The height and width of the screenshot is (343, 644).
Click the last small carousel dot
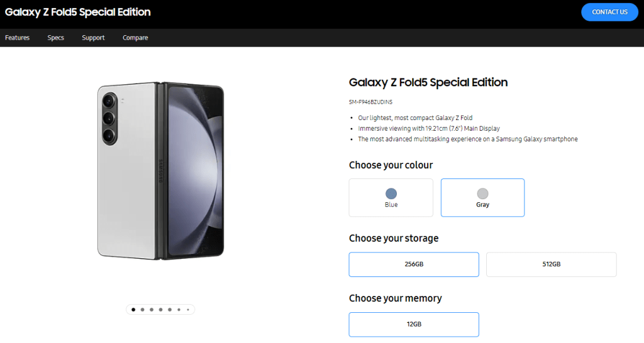[x=187, y=309]
